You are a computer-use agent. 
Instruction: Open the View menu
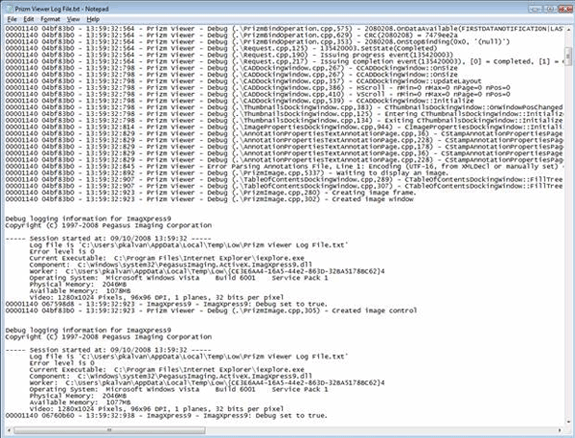73,19
